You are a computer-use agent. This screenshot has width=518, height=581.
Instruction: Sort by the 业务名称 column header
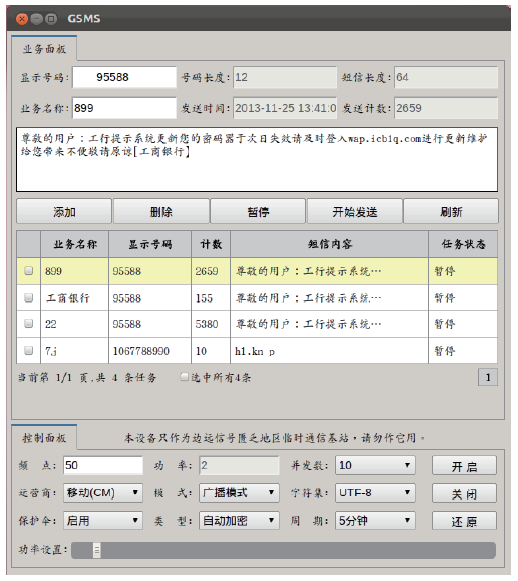click(74, 244)
